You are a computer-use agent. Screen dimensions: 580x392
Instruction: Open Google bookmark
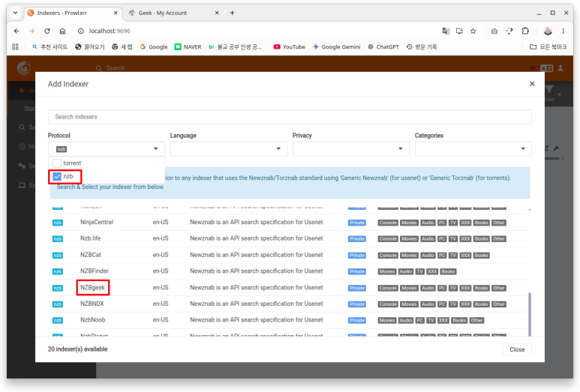154,46
